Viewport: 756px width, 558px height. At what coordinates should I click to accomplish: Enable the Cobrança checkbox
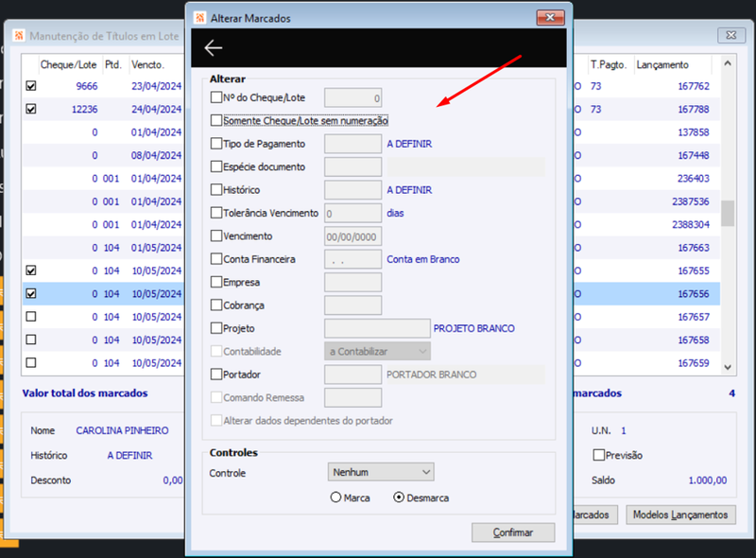(216, 305)
